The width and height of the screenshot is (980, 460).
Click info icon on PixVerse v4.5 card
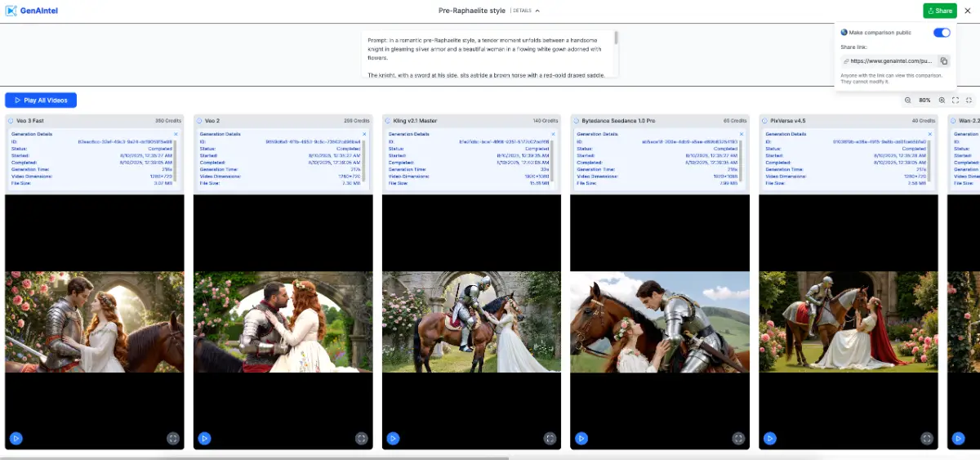click(x=764, y=121)
